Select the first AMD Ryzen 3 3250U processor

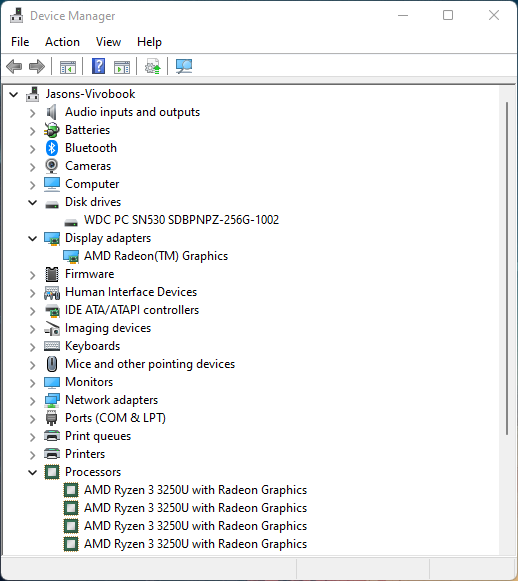(195, 490)
